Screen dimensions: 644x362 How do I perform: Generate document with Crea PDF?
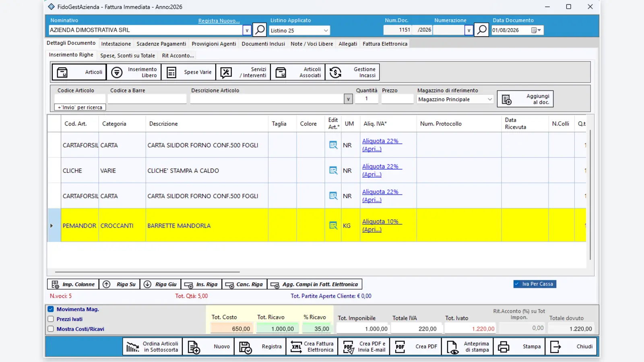[x=415, y=347]
